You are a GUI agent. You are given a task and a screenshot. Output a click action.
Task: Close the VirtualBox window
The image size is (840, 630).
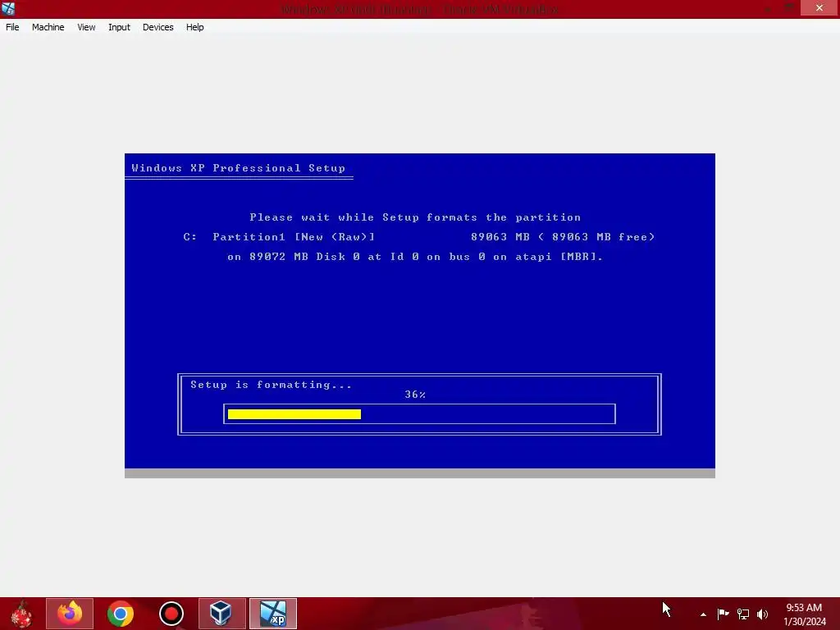point(819,7)
